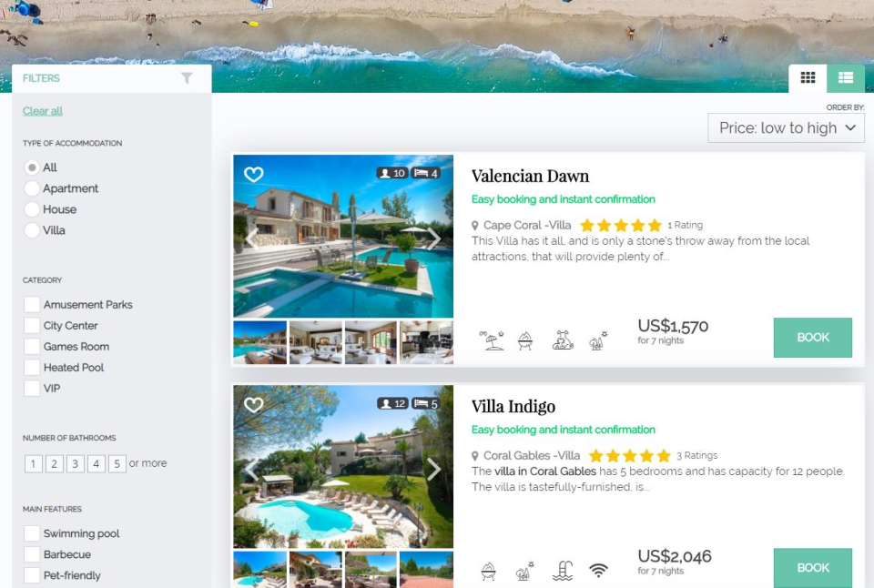This screenshot has width=874, height=588.
Task: Favorite Villa Indigo with heart icon
Action: 254,405
